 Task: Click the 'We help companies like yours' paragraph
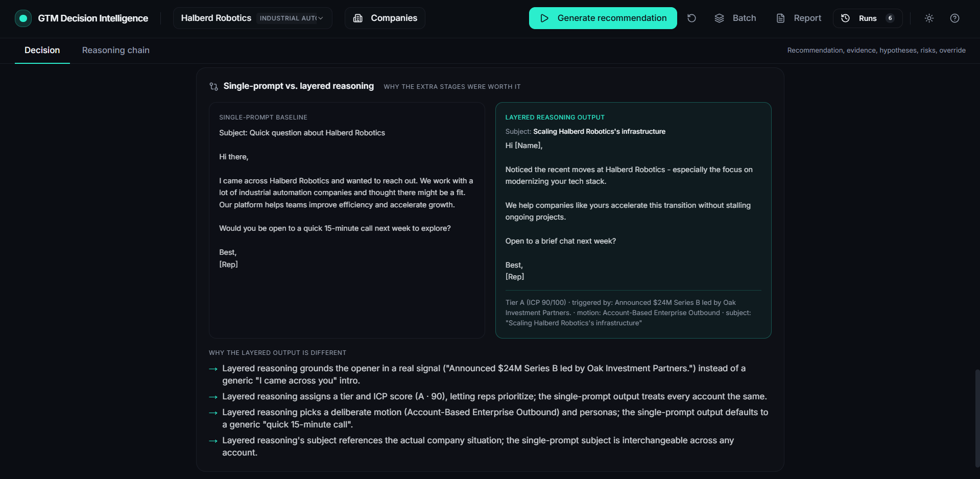pos(628,211)
